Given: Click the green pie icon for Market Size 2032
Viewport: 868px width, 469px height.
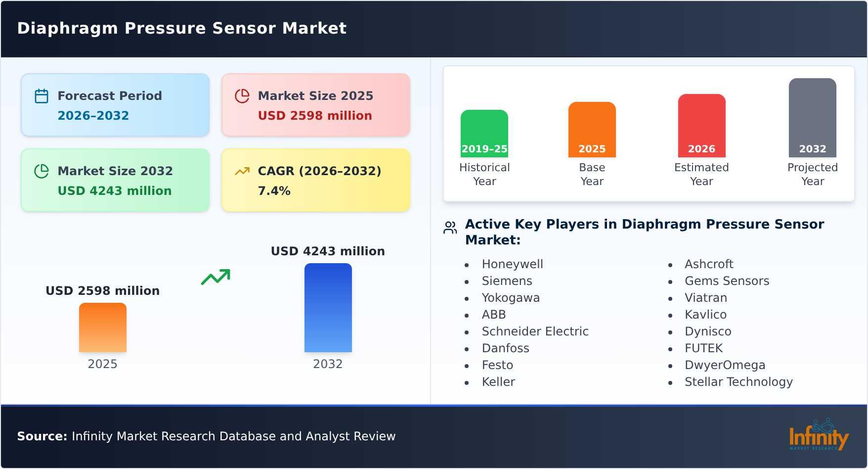Looking at the screenshot, I should tap(42, 171).
